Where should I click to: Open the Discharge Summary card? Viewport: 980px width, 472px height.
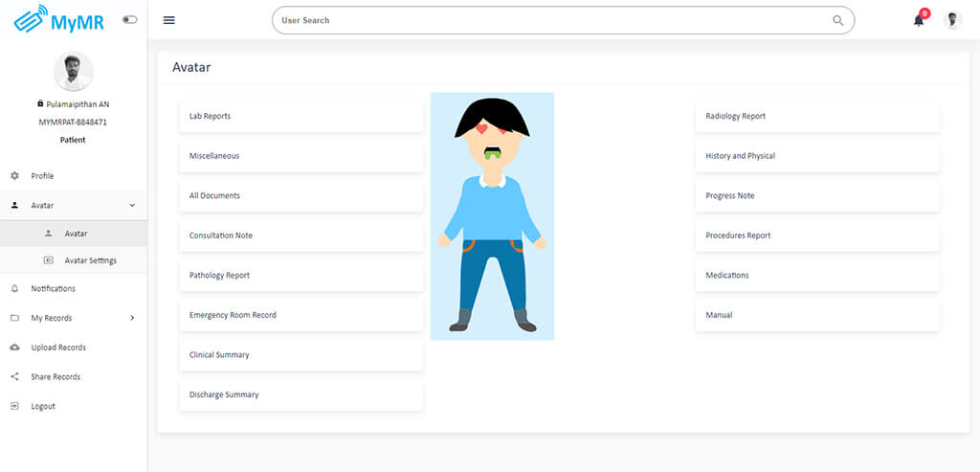[301, 394]
